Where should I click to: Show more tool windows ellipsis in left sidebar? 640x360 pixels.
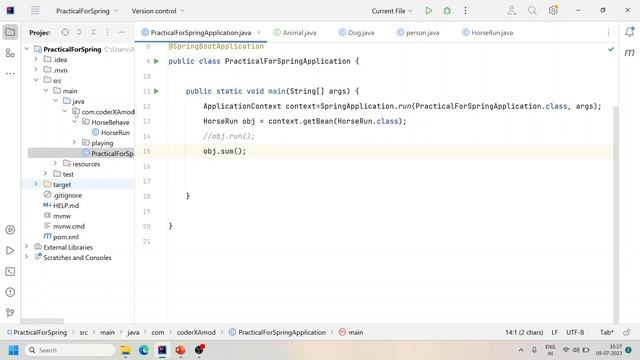(10, 74)
